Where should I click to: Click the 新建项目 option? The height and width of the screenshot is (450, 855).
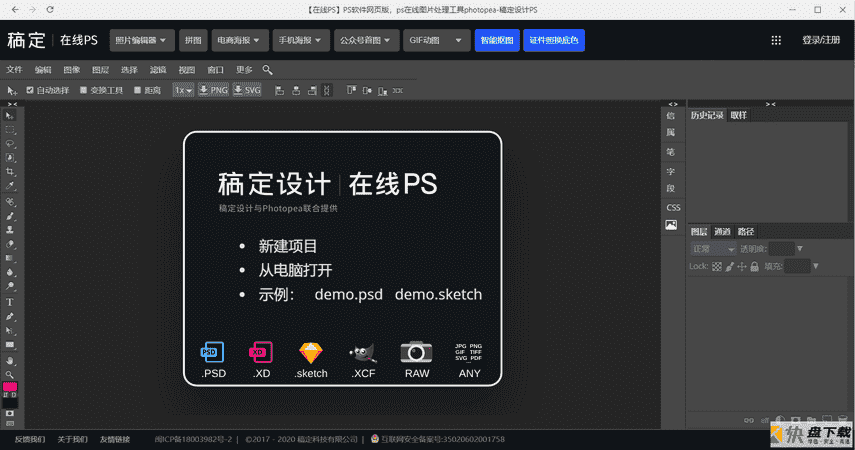tap(287, 247)
